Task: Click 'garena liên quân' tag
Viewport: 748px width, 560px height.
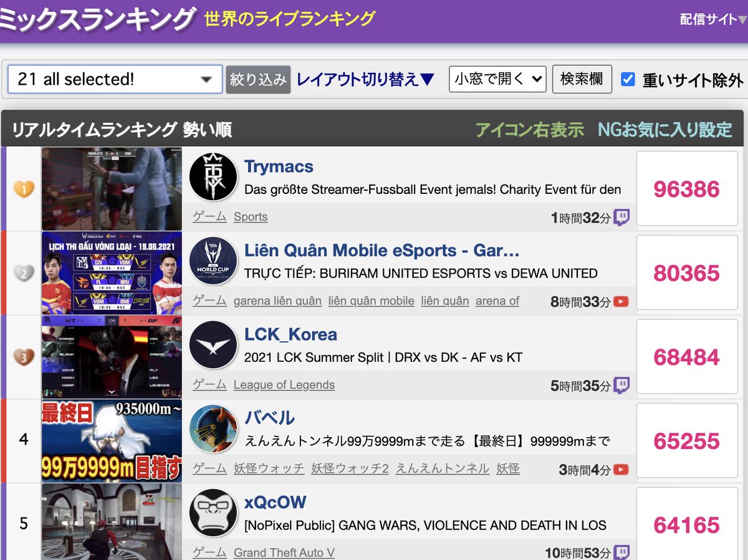Action: (x=277, y=301)
